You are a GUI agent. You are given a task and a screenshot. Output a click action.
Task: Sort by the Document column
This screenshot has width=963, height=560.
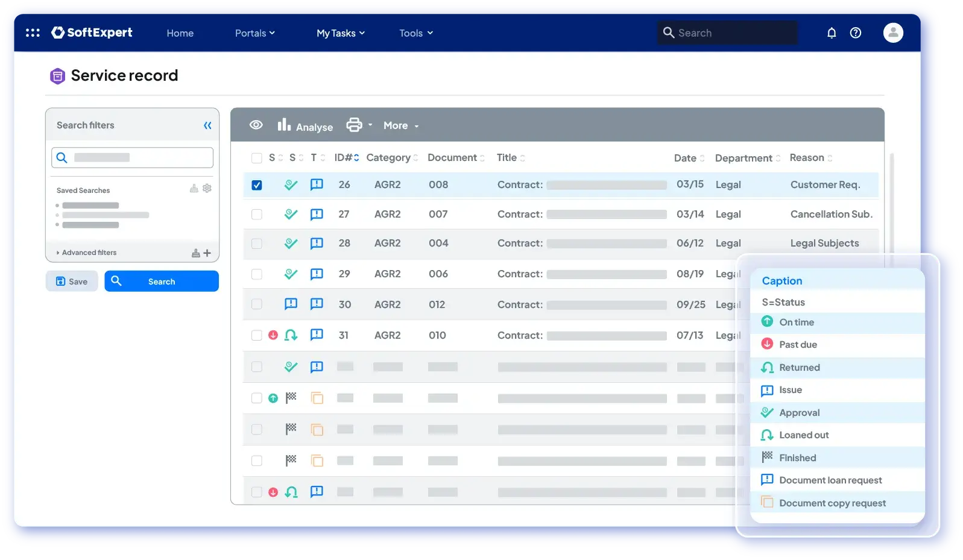pyautogui.click(x=456, y=157)
